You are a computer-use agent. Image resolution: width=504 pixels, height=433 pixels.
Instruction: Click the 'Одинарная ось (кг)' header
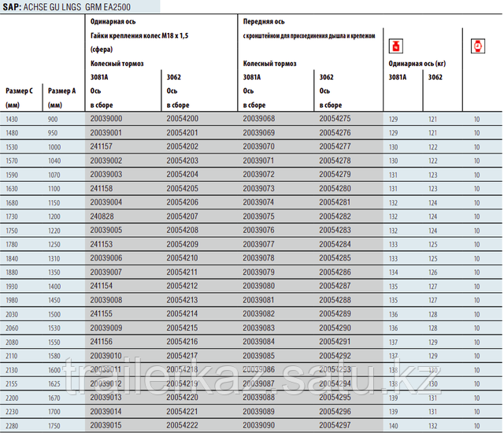pyautogui.click(x=417, y=64)
